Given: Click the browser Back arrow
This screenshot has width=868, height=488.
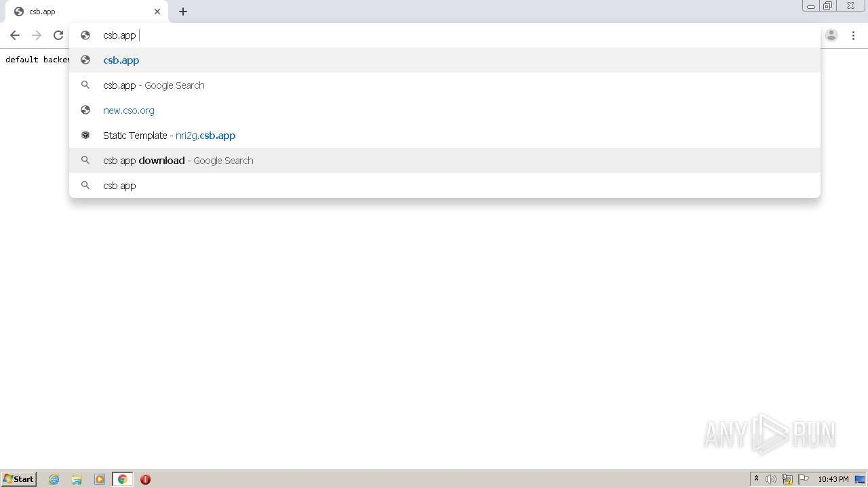Looking at the screenshot, I should coord(15,35).
